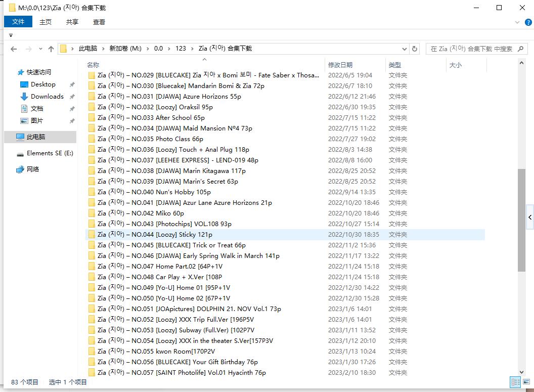Refresh the current folder view
Screen dimensions: 534x392
pos(415,49)
